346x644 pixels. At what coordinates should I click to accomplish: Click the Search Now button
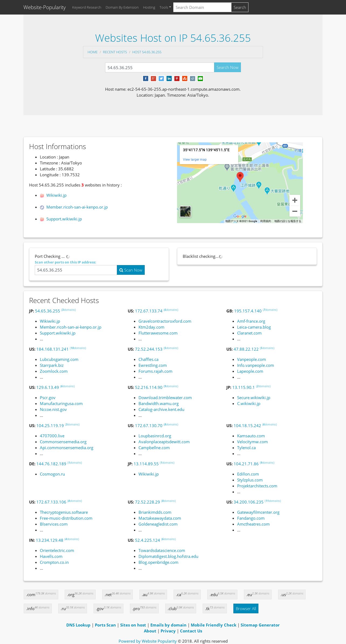(x=227, y=68)
